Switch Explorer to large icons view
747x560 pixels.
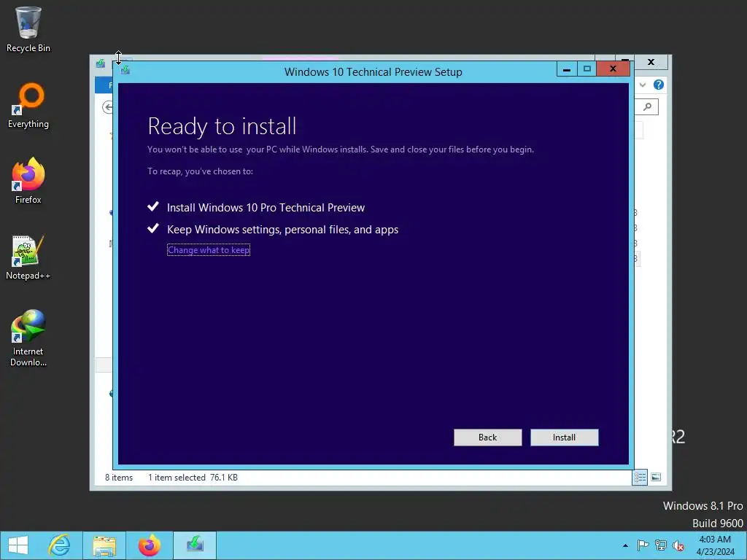point(656,477)
